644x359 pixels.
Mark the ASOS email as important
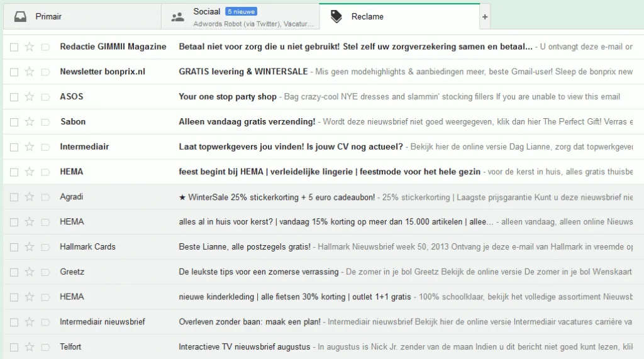tap(45, 97)
